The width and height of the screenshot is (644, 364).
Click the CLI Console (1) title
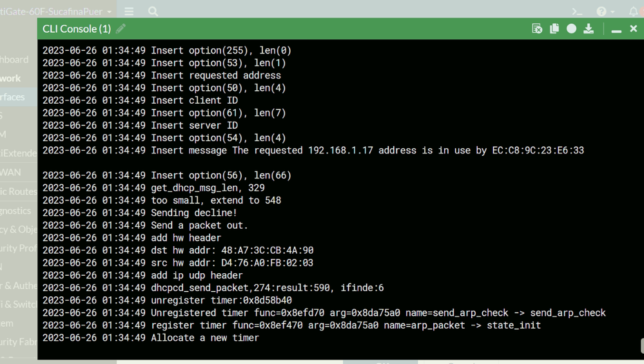point(77,28)
